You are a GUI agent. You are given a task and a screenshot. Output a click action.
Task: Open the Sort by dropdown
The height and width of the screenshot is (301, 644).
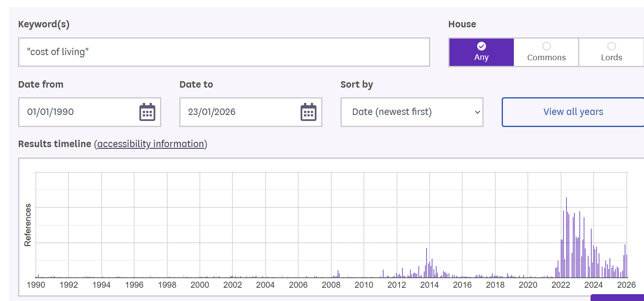412,112
